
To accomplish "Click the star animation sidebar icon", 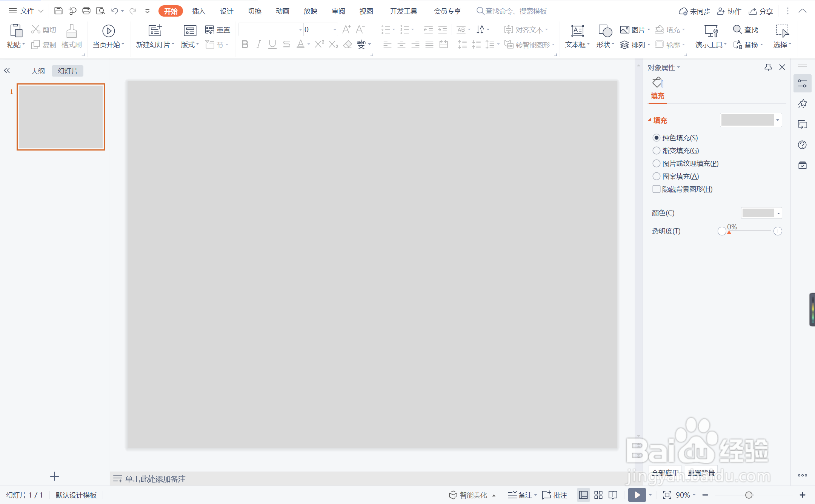I will (x=803, y=104).
